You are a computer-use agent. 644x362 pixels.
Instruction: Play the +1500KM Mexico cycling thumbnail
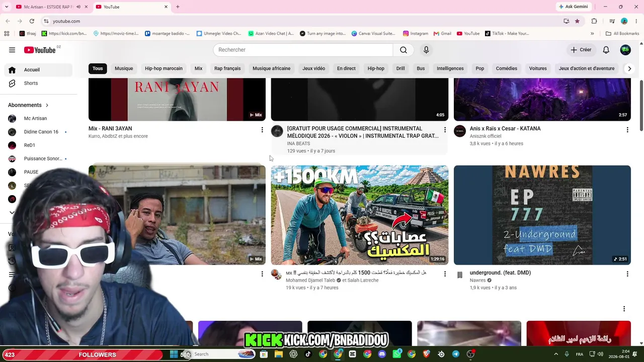click(360, 215)
